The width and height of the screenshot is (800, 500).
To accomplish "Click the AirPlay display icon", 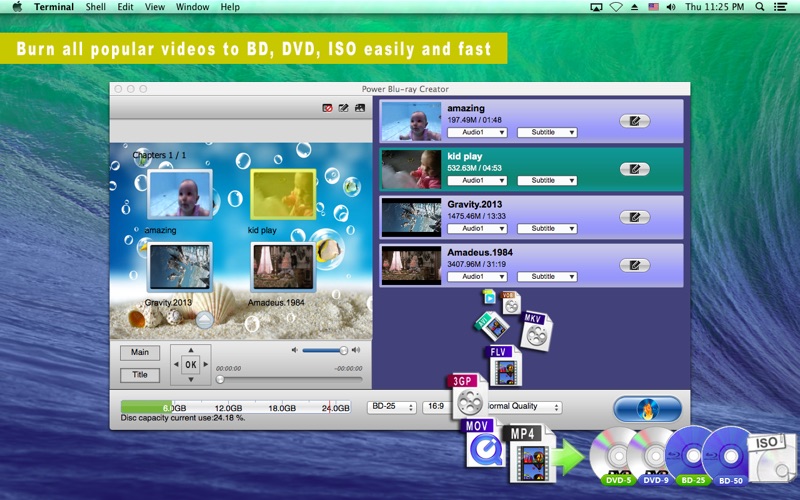I will pos(596,7).
